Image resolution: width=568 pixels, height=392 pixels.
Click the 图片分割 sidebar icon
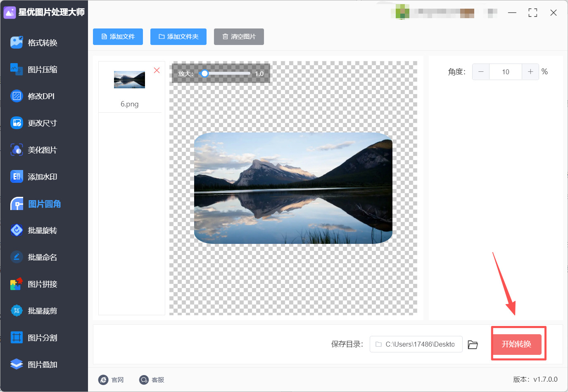click(x=17, y=338)
